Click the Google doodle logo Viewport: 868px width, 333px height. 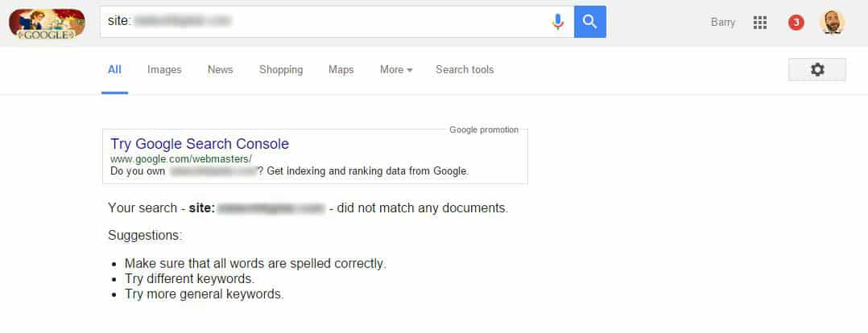(x=47, y=24)
